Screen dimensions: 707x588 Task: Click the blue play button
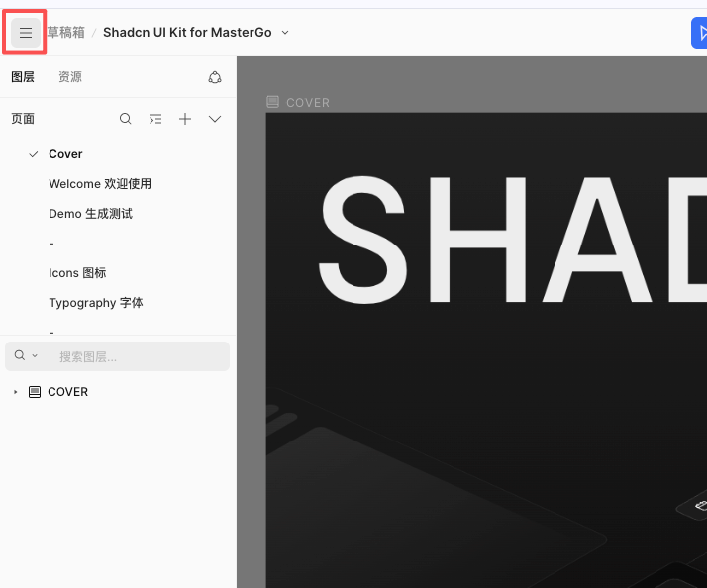pos(700,33)
